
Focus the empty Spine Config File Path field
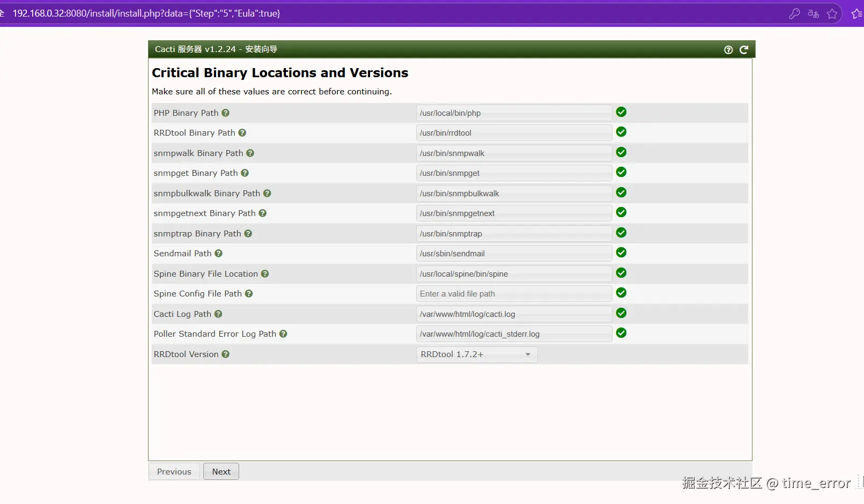click(x=514, y=294)
